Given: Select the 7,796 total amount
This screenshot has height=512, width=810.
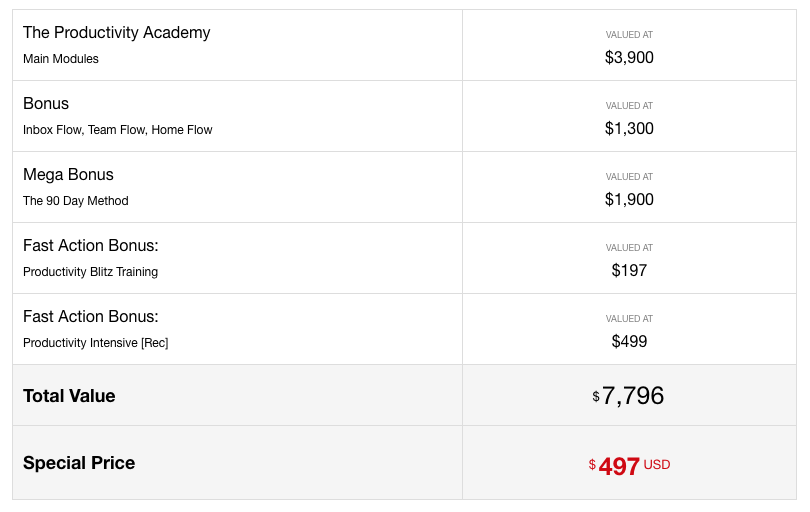Looking at the screenshot, I should (633, 396).
